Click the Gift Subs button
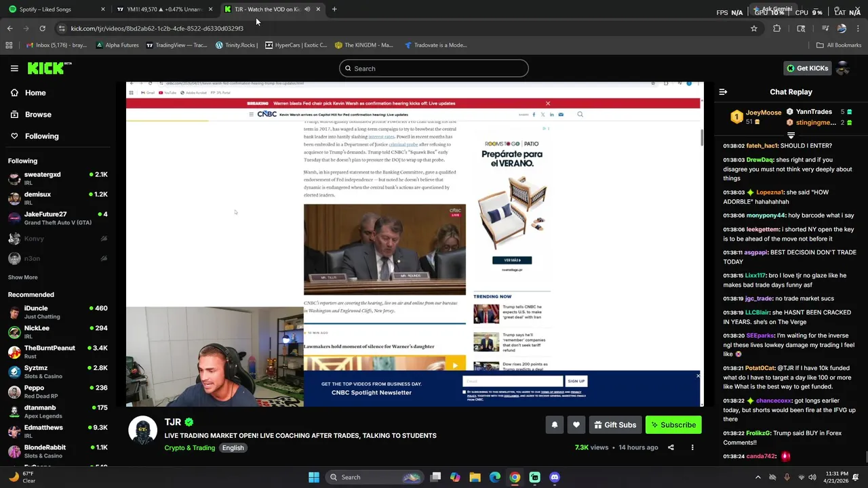Screen dimensions: 868x488 pos(615,425)
